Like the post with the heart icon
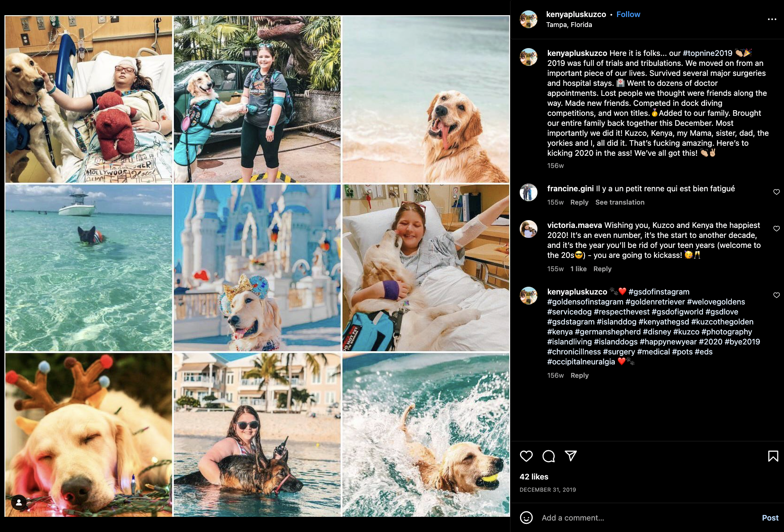The width and height of the screenshot is (784, 532). [x=526, y=456]
